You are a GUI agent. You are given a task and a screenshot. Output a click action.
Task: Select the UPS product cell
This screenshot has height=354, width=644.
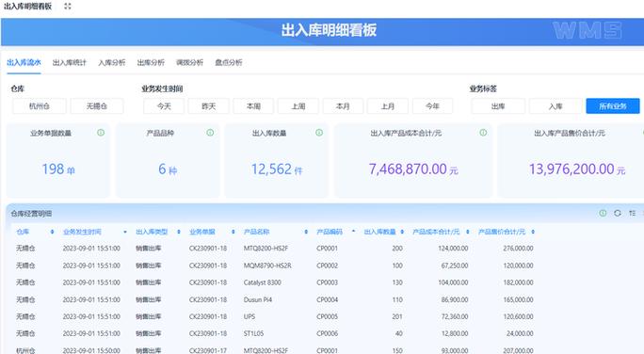click(250, 316)
